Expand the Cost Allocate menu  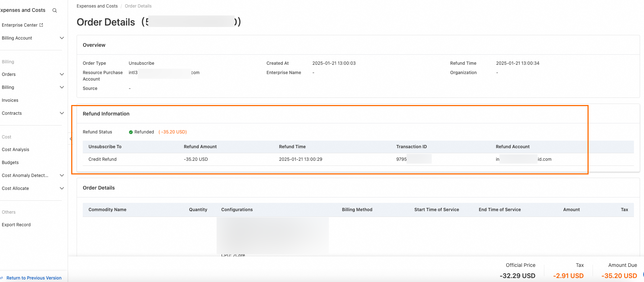62,188
